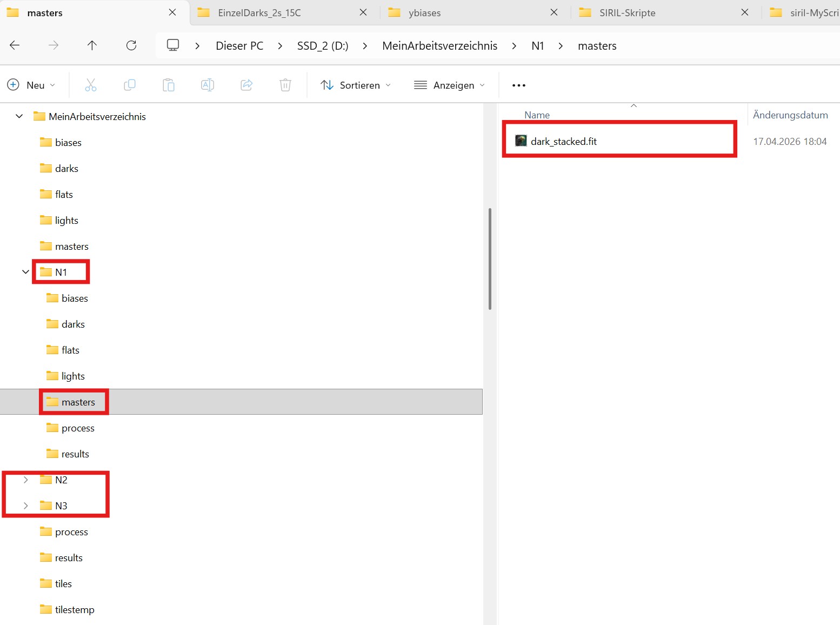Open the more options ellipsis menu

coord(519,85)
